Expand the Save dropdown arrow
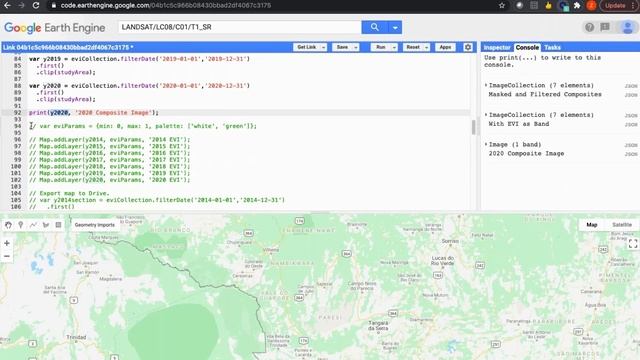The height and width of the screenshot is (360, 640). coord(356,47)
